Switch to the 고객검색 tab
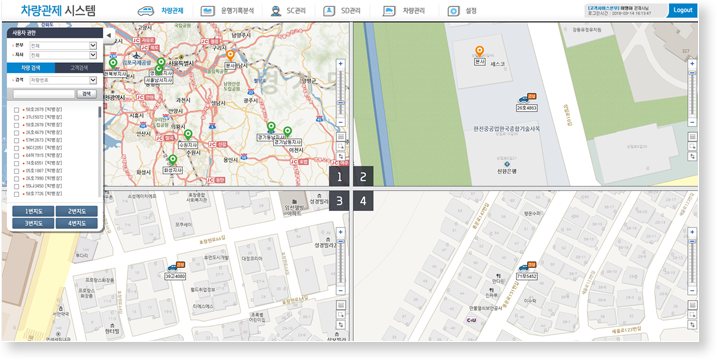Screen dimensions: 717x360 [79, 68]
